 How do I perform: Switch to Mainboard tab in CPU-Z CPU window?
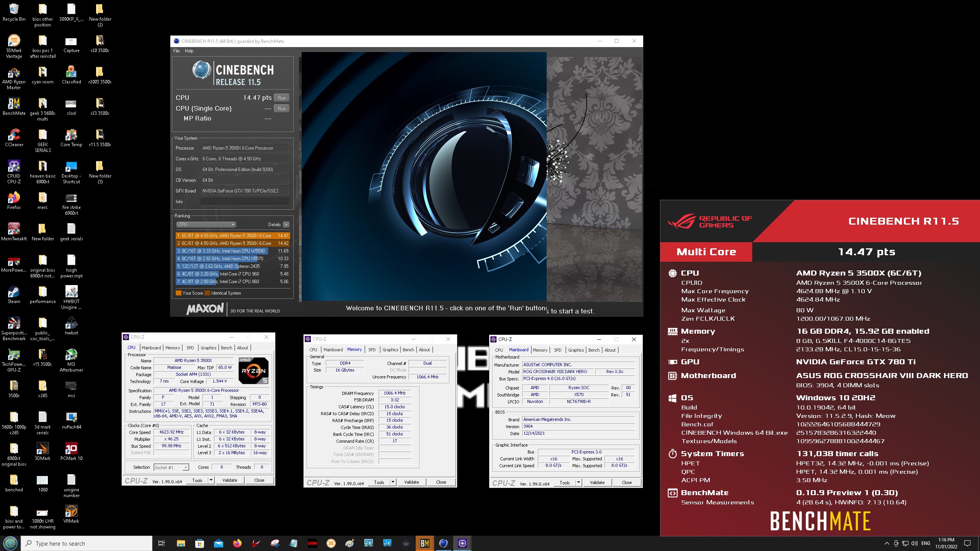(151, 348)
